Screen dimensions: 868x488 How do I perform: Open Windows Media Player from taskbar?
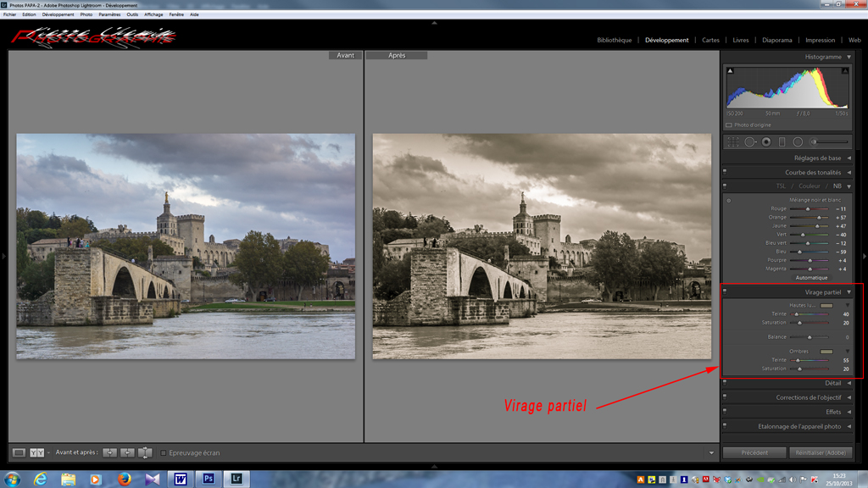96,480
